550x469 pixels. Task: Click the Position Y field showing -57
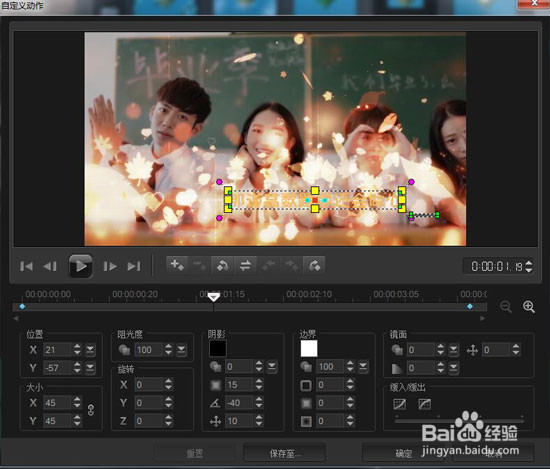tap(58, 368)
